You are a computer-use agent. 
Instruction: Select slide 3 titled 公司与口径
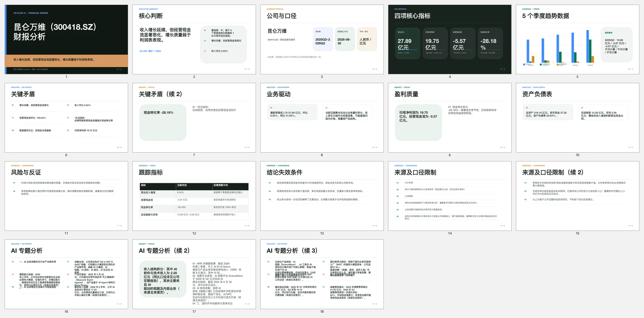click(x=322, y=39)
